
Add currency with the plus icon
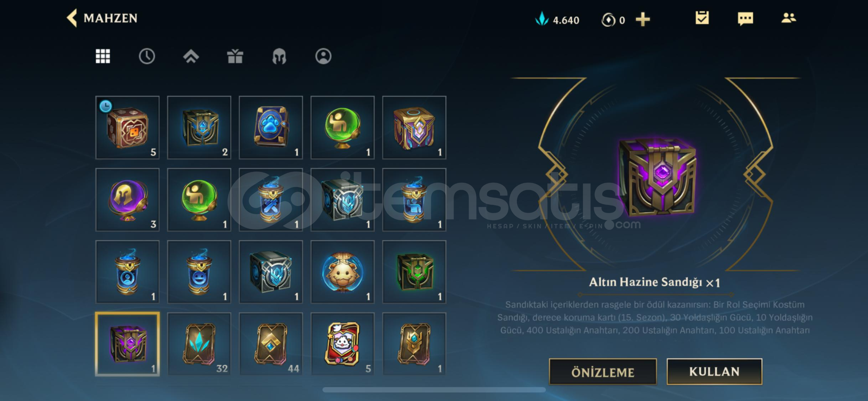pos(643,19)
